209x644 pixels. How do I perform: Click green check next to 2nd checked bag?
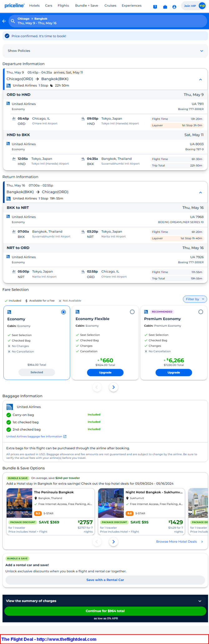pyautogui.click(x=9, y=430)
